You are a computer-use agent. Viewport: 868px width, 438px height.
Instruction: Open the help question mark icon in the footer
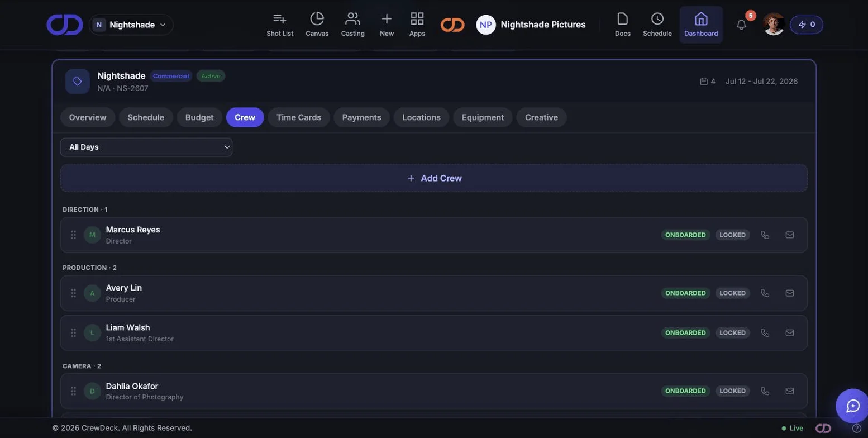point(856,429)
